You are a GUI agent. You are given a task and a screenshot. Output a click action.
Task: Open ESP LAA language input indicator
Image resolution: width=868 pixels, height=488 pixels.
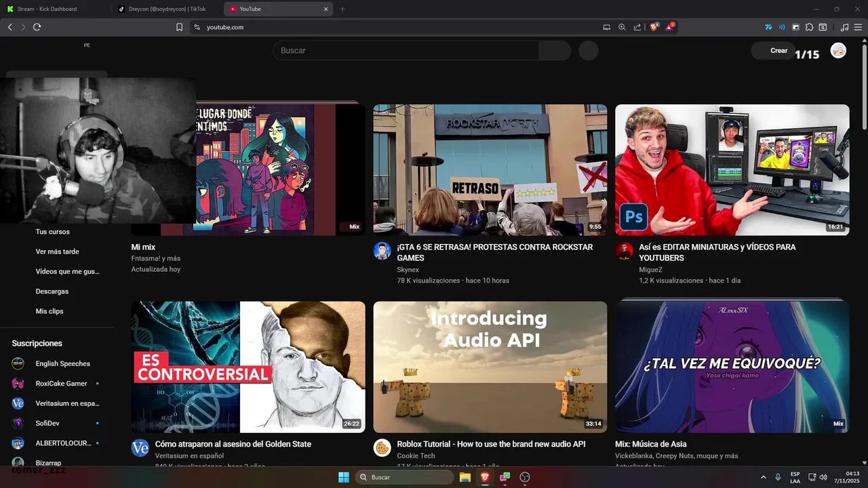[795, 477]
